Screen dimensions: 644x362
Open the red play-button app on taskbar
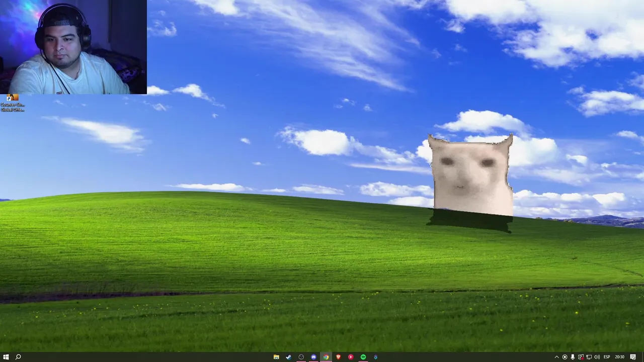(x=351, y=357)
